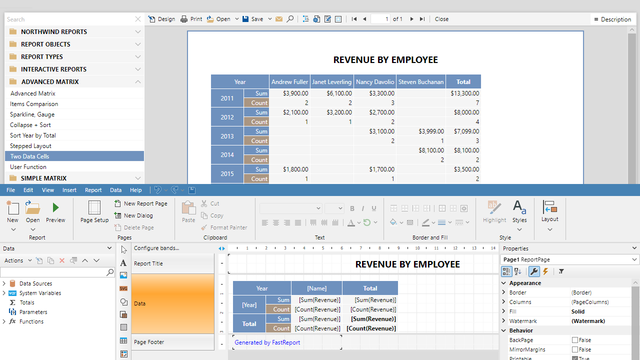Send report by email envelope icon
This screenshot has height=360, width=640.
(x=279, y=19)
